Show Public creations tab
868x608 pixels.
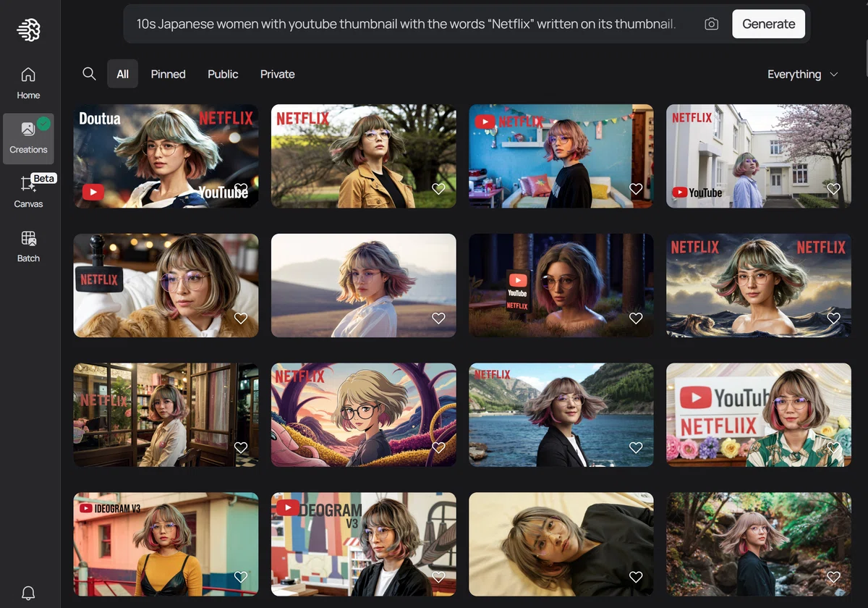click(x=223, y=74)
